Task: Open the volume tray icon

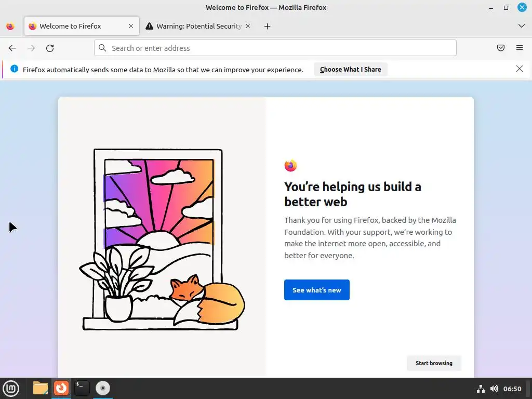Action: pyautogui.click(x=495, y=389)
